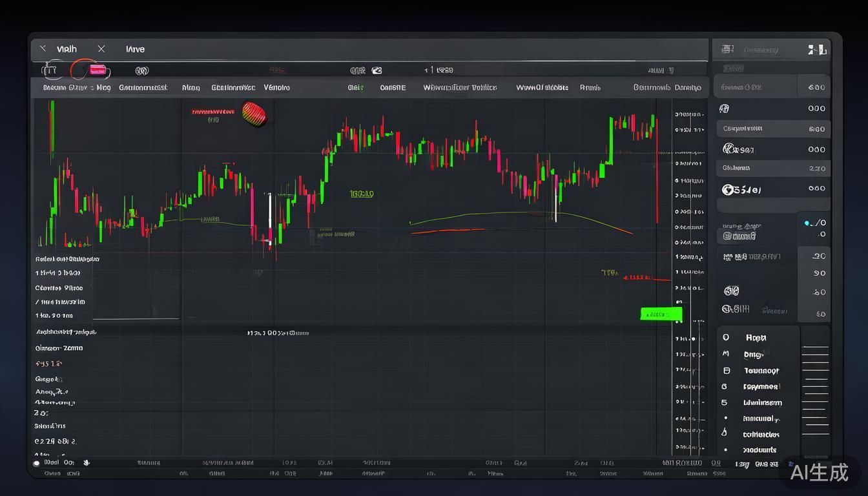868x496 pixels.
Task: Click the layout icon at top-right of side panel
Action: click(x=816, y=50)
